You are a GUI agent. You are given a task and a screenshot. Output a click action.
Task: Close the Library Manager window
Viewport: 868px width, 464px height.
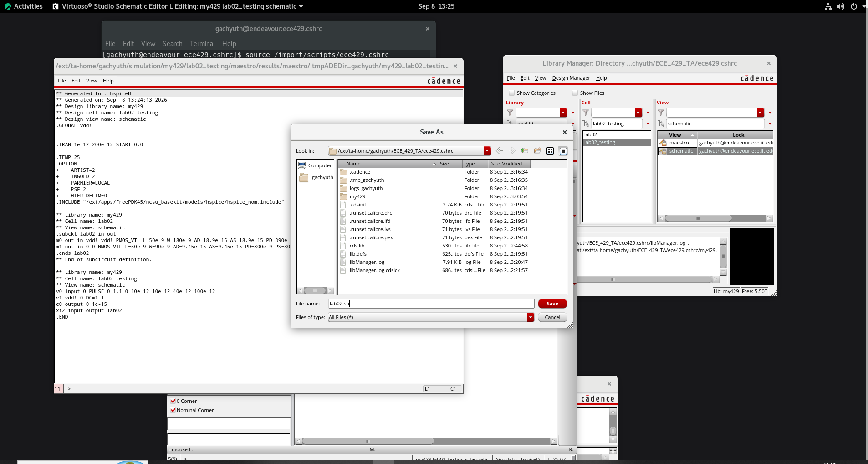(x=769, y=63)
